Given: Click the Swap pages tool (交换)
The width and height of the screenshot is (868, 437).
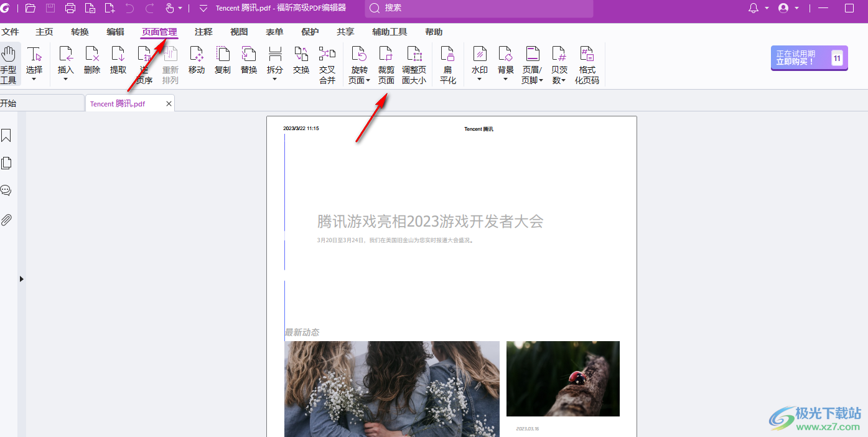Looking at the screenshot, I should tap(301, 60).
